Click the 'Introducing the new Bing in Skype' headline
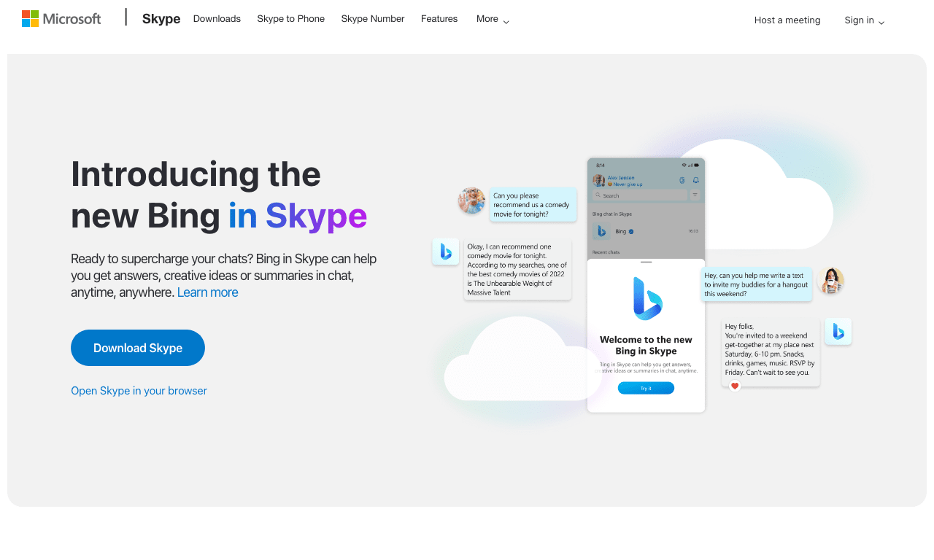Image resolution: width=934 pixels, height=560 pixels. (219, 195)
